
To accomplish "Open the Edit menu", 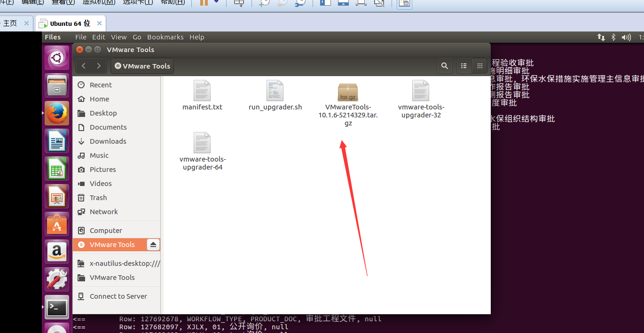I will [99, 37].
